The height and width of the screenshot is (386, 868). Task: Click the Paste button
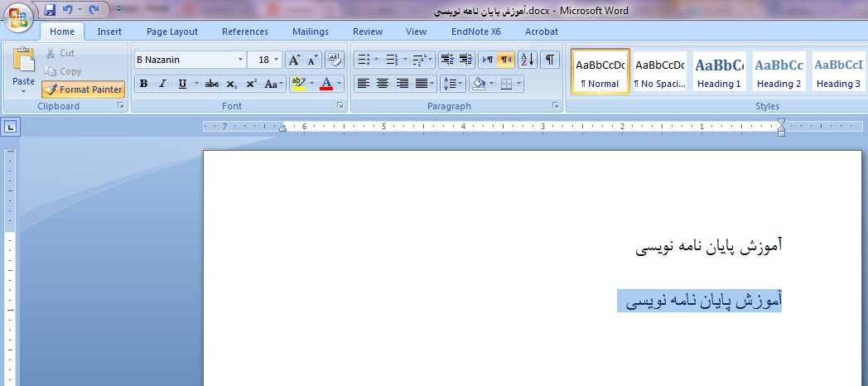24,70
